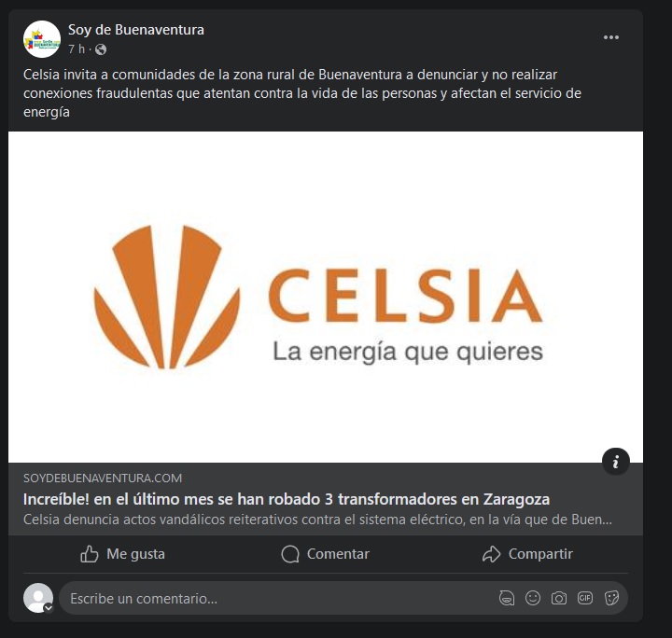
Task: Click the Me gusta thumbs-up button
Action: point(122,554)
